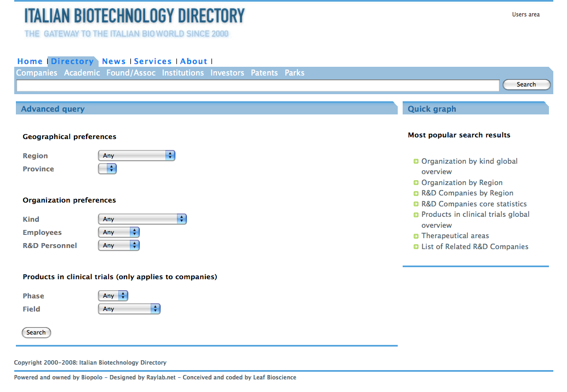Click green bullet icon next to Therapeutical areas
This screenshot has width=567, height=392.
pos(416,236)
